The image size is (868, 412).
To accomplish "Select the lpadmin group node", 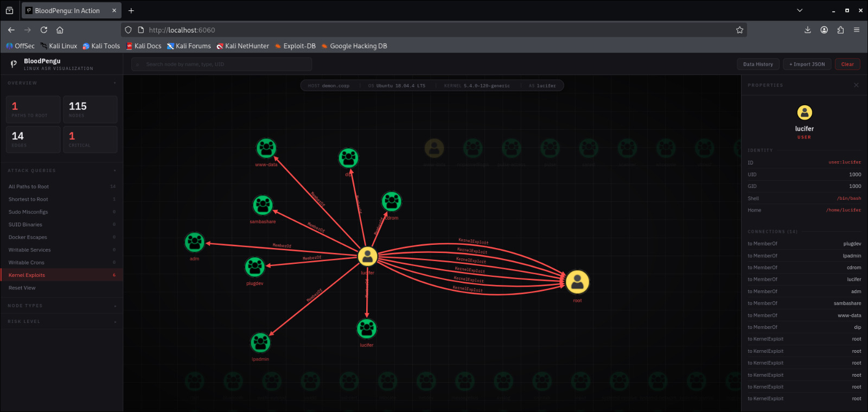I will point(260,343).
